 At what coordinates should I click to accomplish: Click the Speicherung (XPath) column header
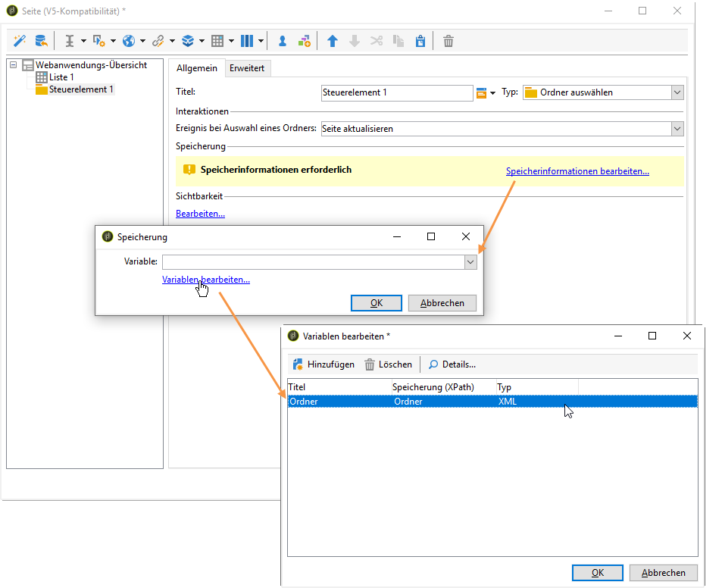click(444, 387)
